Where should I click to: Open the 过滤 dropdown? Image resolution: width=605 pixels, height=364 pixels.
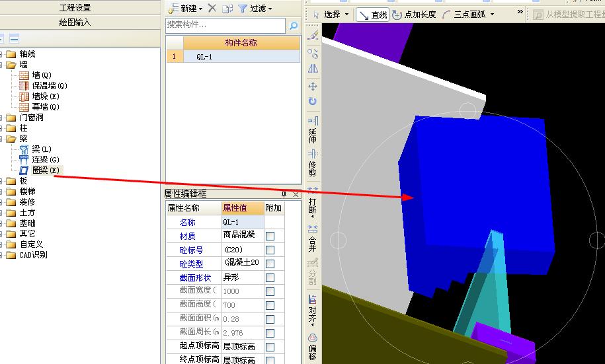coord(270,9)
